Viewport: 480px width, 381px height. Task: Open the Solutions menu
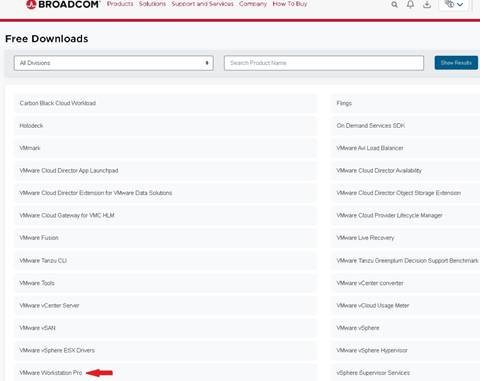point(152,4)
